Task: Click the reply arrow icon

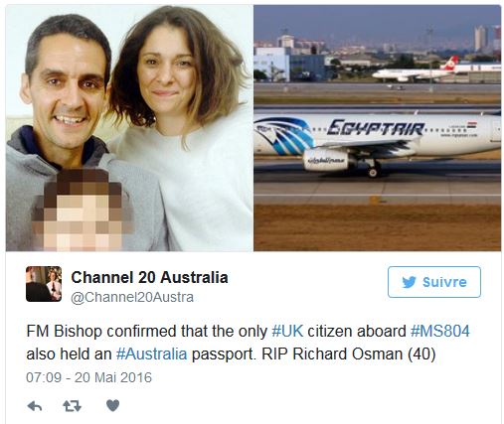Action: click(x=35, y=406)
